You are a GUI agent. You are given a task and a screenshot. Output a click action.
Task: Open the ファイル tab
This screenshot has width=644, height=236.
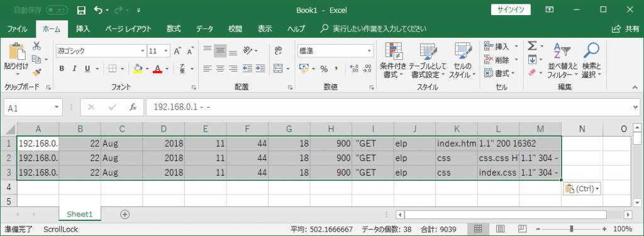18,29
